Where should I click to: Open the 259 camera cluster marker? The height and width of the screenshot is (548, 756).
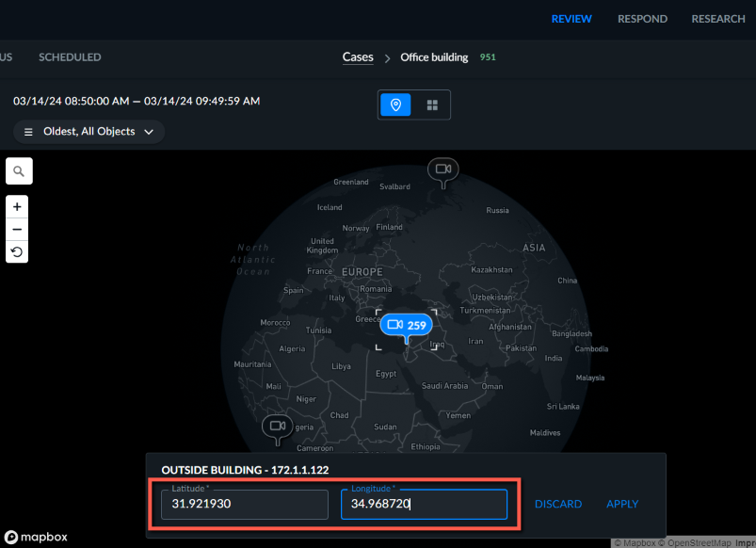click(x=407, y=326)
